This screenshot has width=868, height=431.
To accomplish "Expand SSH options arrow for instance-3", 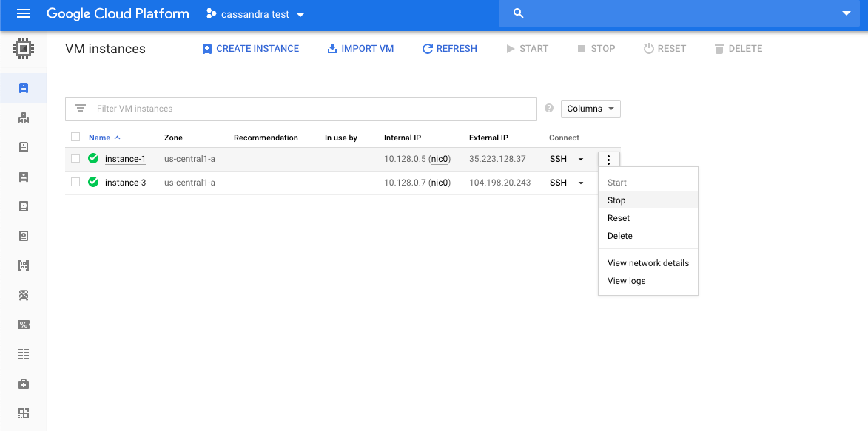I will (x=581, y=183).
